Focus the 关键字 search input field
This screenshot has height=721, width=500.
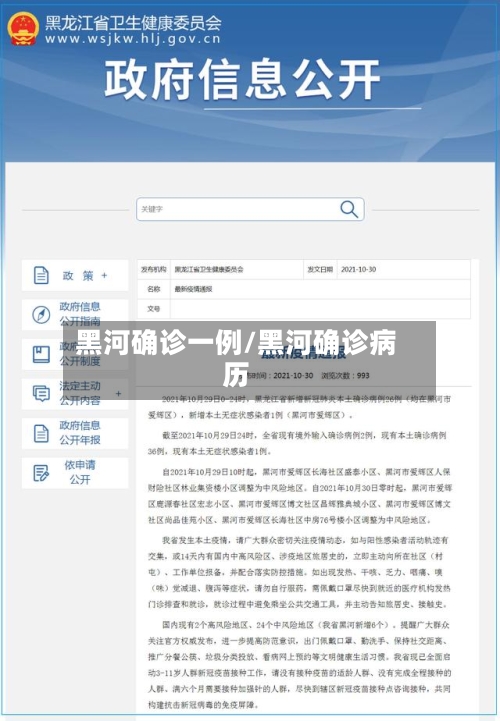coord(250,209)
